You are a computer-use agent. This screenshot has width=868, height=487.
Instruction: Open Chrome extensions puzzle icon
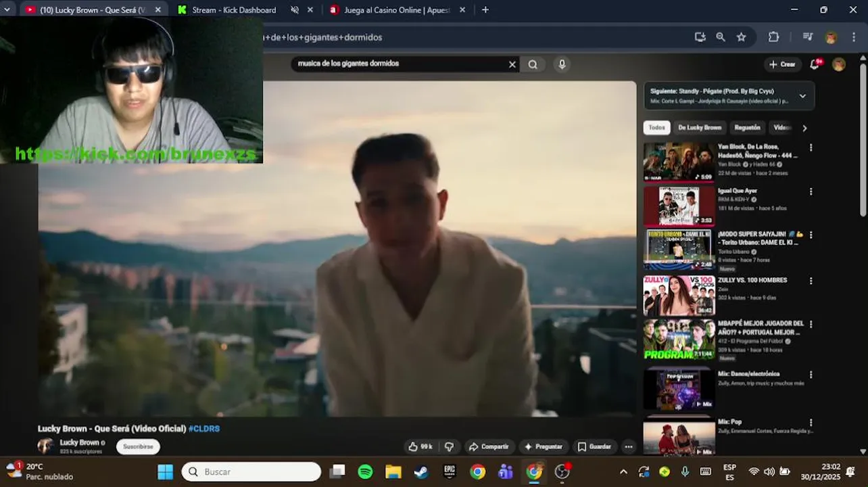[773, 37]
